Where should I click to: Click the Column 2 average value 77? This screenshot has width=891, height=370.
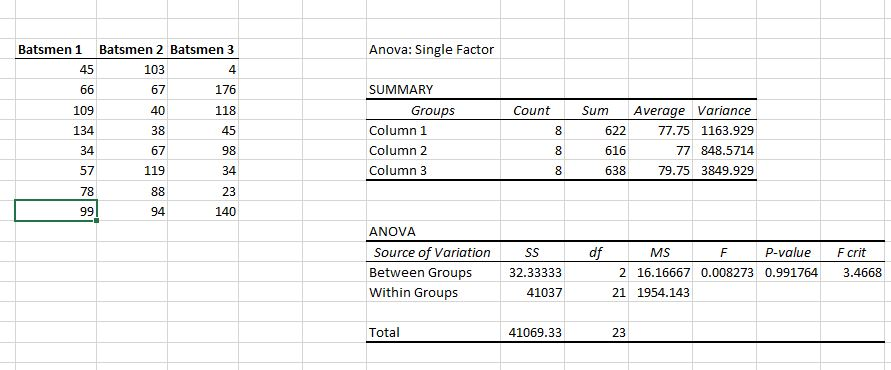(660, 151)
